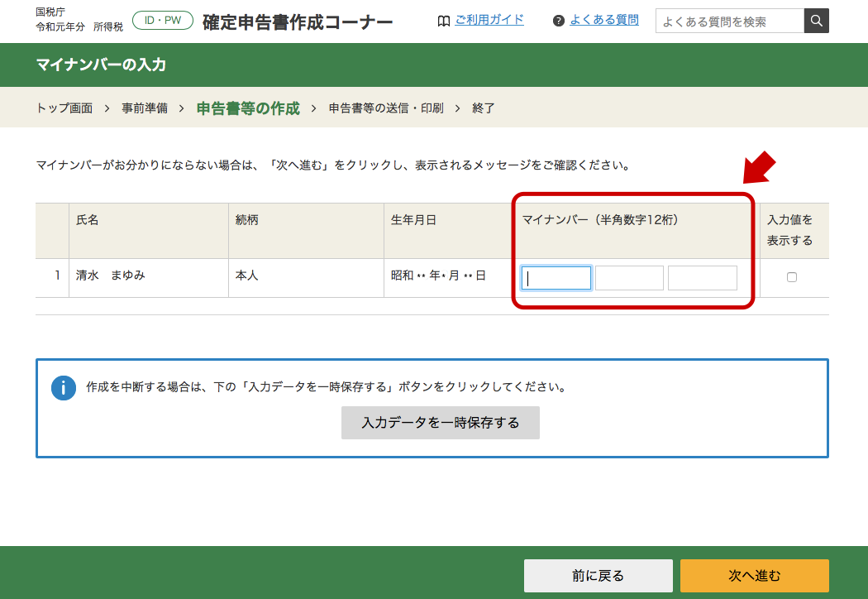The width and height of the screenshot is (868, 599).
Task: Click the circular question mark help icon
Action: [x=560, y=20]
